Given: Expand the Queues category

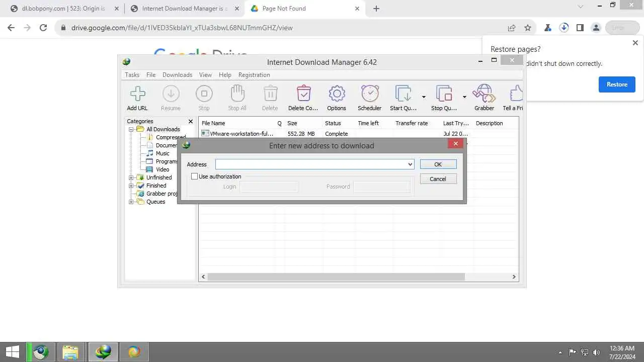Looking at the screenshot, I should coord(131,202).
